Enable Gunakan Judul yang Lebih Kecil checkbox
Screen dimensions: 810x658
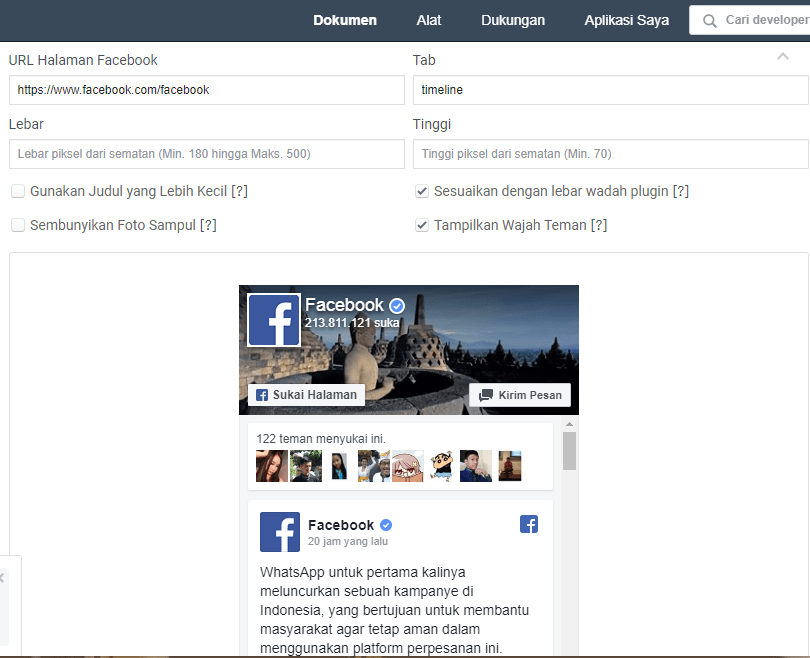[18, 191]
